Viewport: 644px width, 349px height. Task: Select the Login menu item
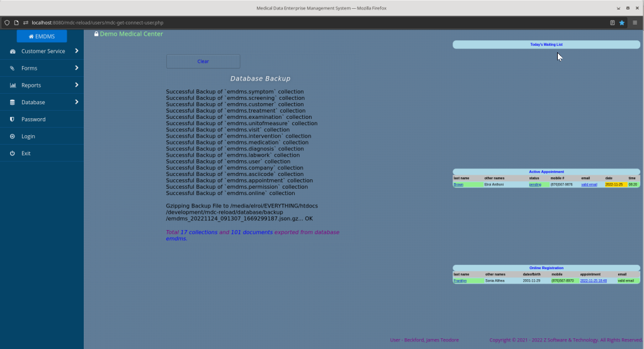42,136
